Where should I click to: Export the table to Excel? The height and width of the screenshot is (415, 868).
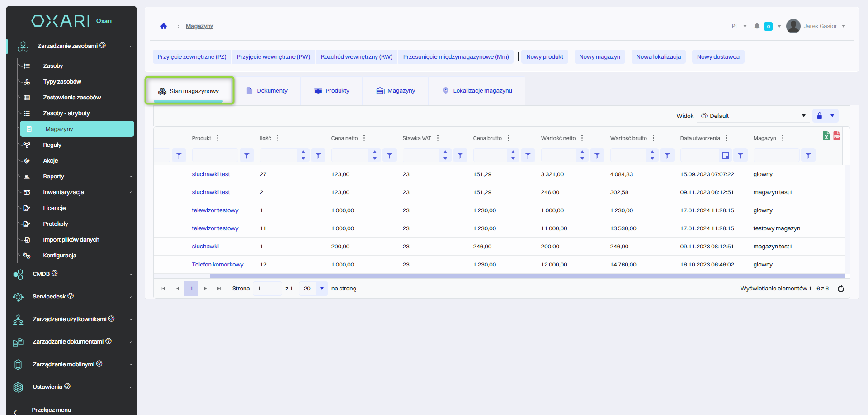click(826, 136)
